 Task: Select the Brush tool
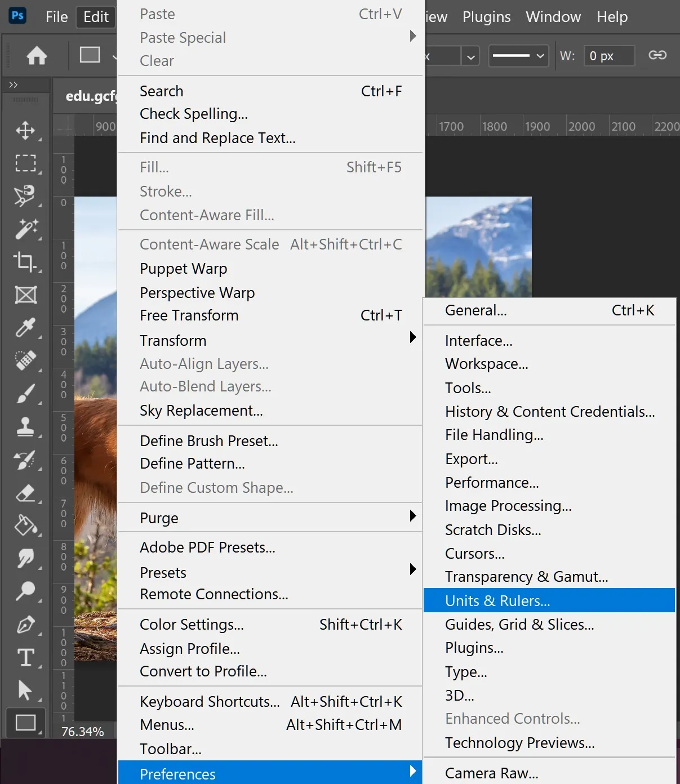(25, 394)
